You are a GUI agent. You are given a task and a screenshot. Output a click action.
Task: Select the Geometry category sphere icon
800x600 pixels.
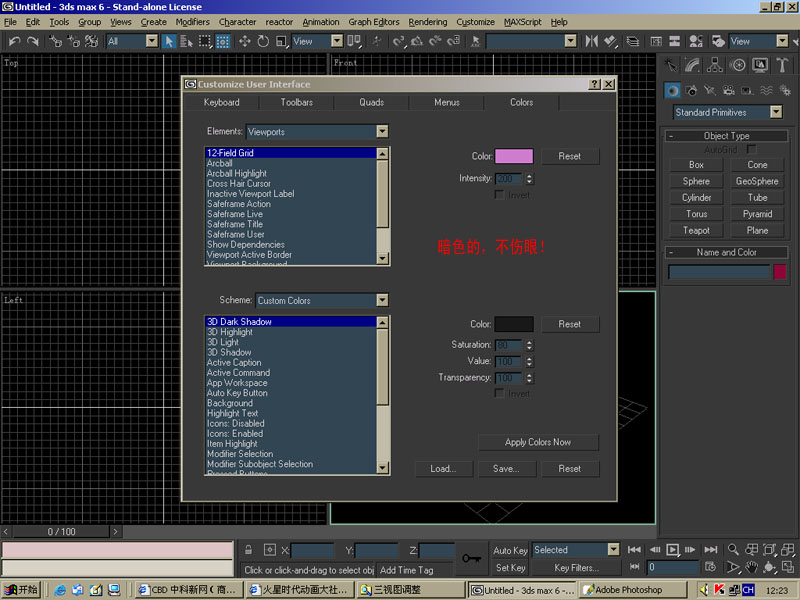coord(672,91)
